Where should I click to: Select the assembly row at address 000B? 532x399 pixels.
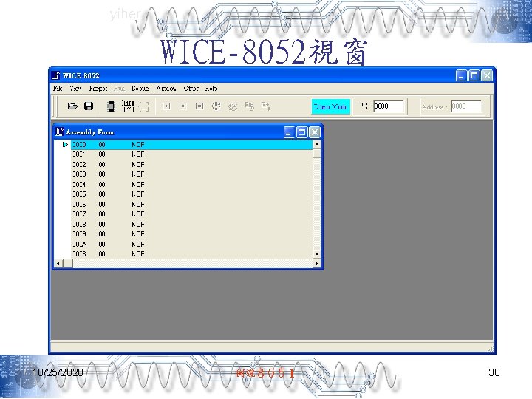pos(191,253)
